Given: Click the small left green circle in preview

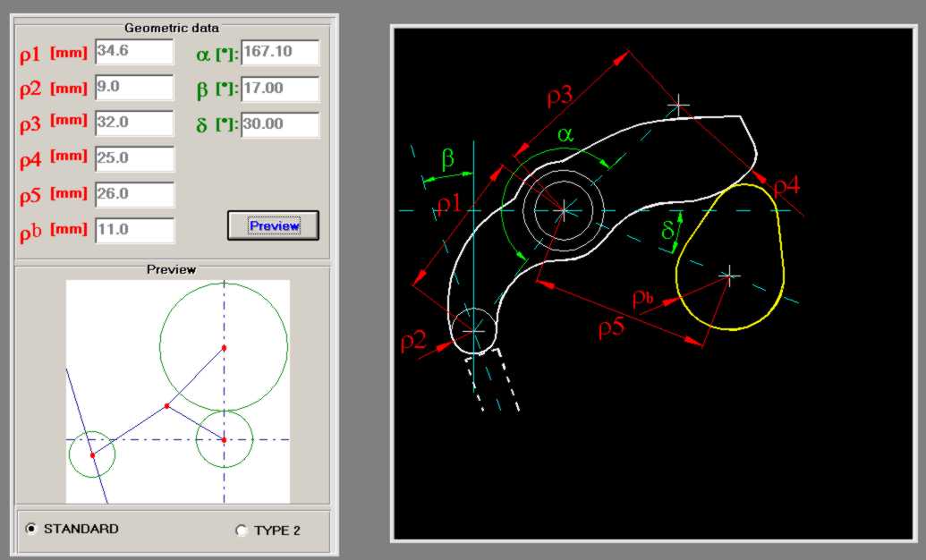Looking at the screenshot, I should (x=92, y=454).
